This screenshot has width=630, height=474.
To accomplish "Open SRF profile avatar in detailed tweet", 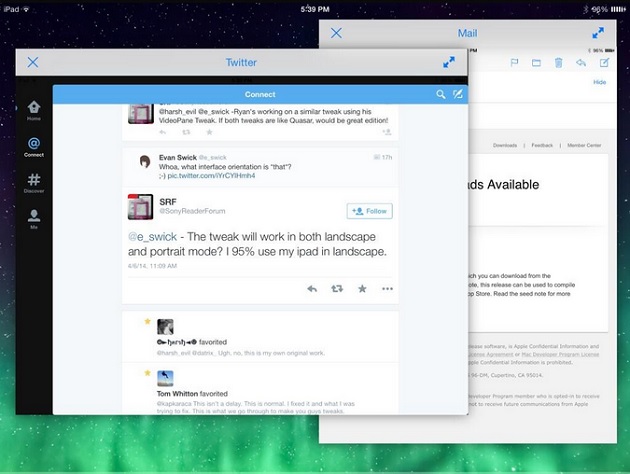I will 140,207.
